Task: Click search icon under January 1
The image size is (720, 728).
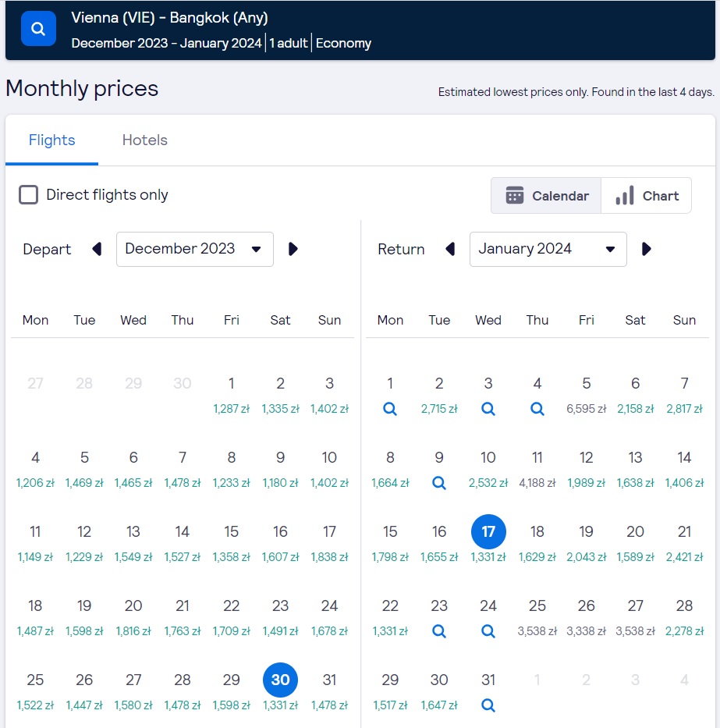Action: (x=390, y=409)
